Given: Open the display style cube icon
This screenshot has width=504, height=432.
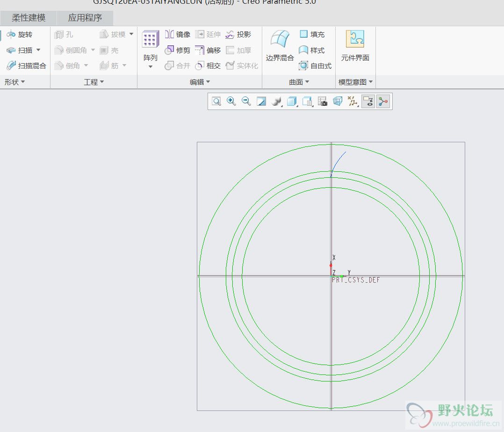Looking at the screenshot, I should [x=292, y=101].
